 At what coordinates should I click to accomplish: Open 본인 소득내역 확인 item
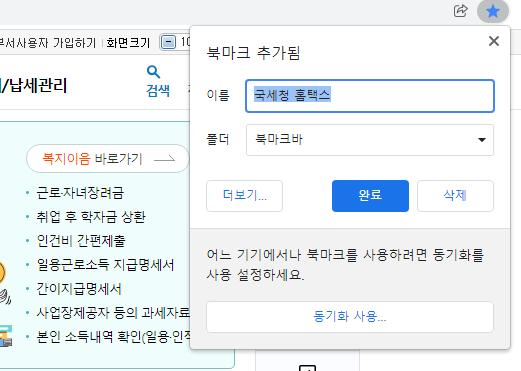[113, 337]
